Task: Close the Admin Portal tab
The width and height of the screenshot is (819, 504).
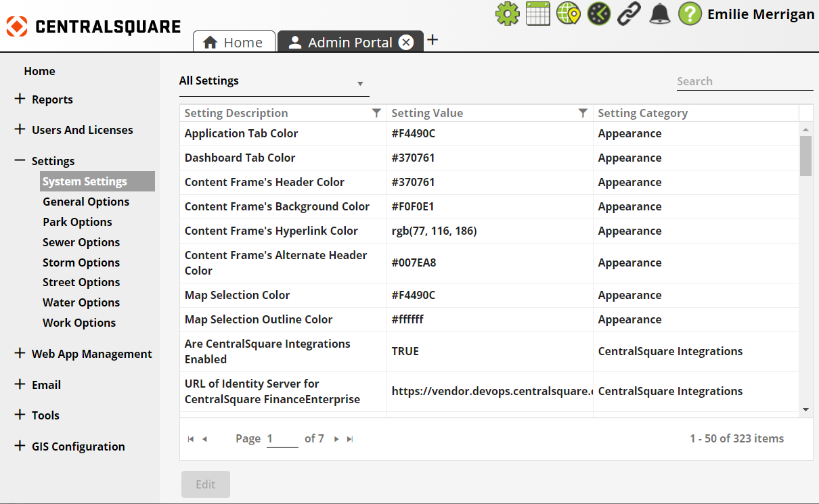Action: pos(406,43)
